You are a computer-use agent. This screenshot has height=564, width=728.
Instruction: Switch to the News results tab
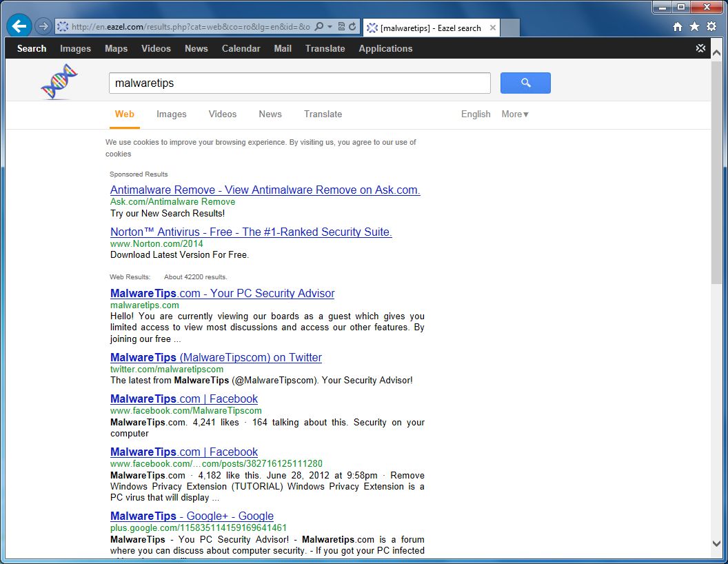(x=270, y=114)
